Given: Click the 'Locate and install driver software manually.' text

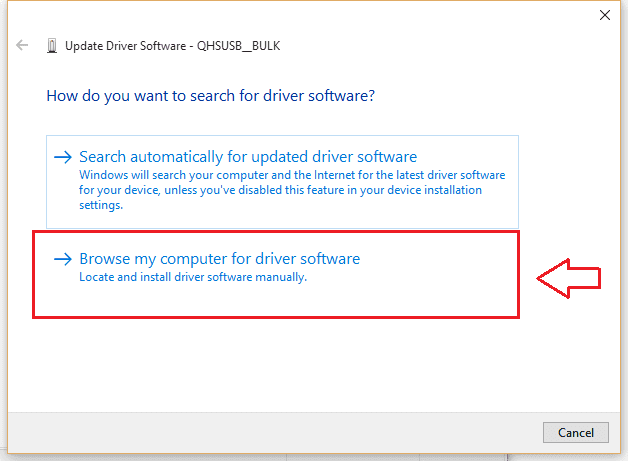Looking at the screenshot, I should pos(193,277).
